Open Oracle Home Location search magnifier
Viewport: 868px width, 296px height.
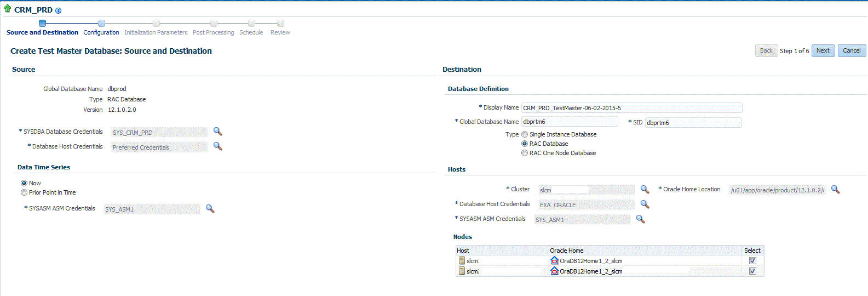[835, 189]
